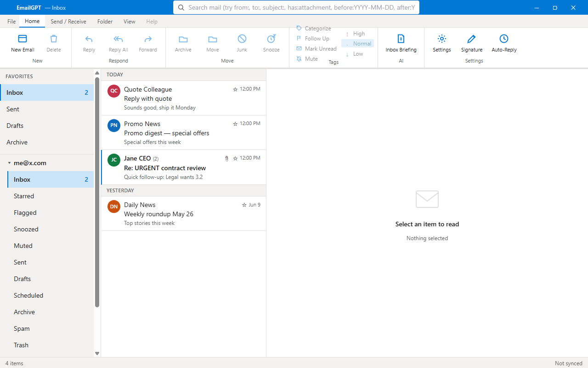Screen dimensions: 588x368
Task: Open the Flagged folder
Action: pos(51,213)
